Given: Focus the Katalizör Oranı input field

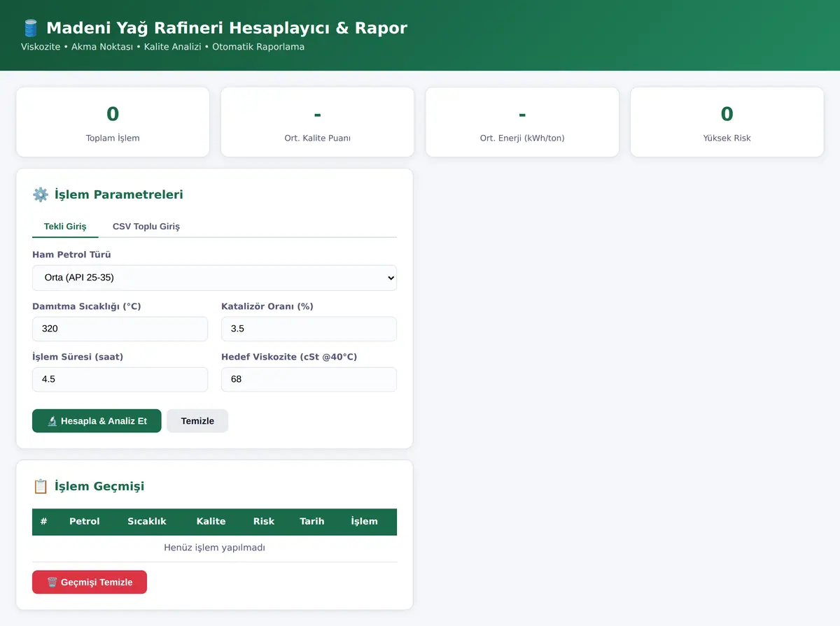Looking at the screenshot, I should (309, 329).
